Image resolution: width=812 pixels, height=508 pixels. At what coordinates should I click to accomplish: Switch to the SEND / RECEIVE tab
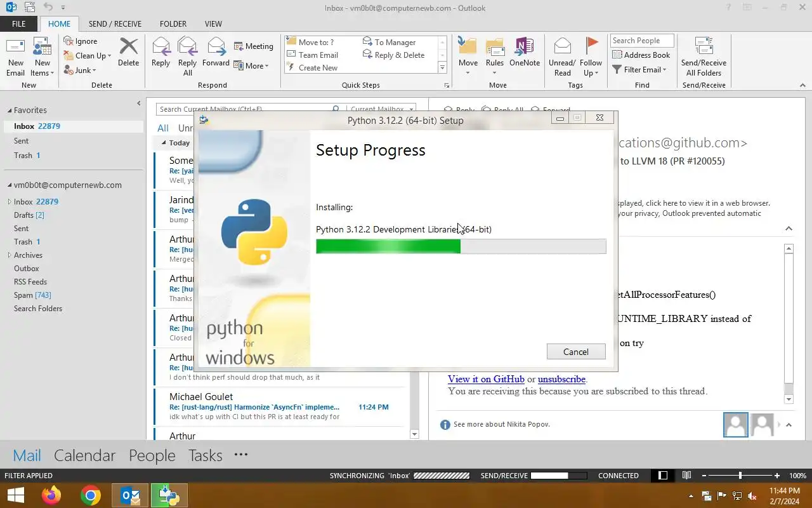[x=115, y=24]
